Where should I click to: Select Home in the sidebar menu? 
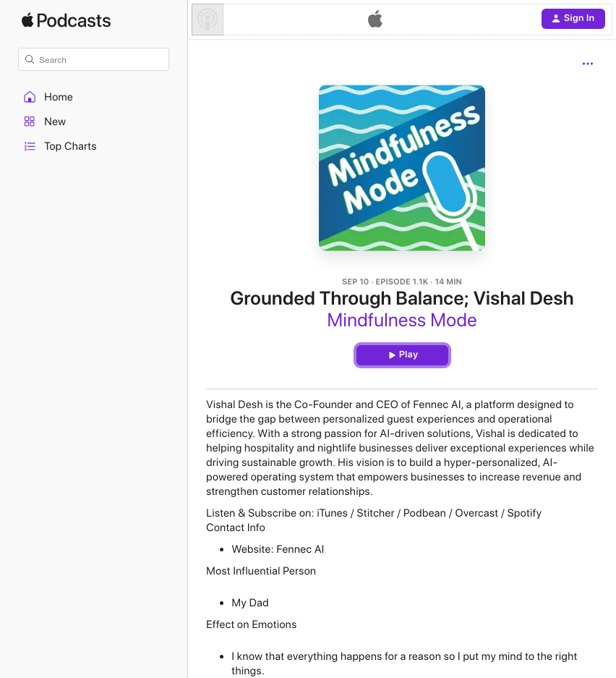click(x=59, y=97)
